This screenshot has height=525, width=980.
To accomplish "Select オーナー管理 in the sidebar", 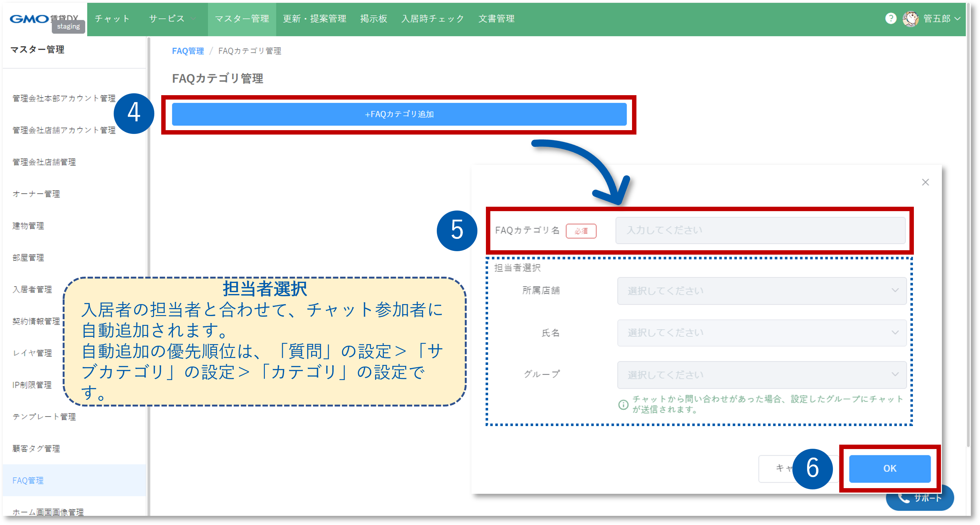I will click(x=36, y=194).
